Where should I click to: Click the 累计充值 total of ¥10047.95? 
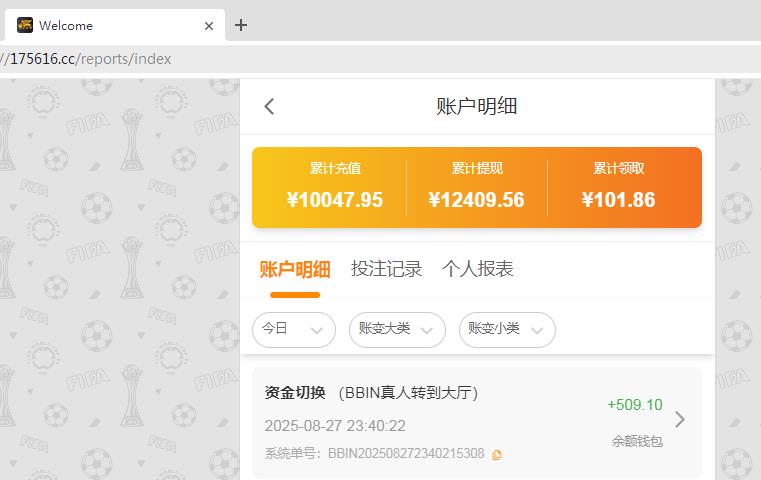point(334,200)
